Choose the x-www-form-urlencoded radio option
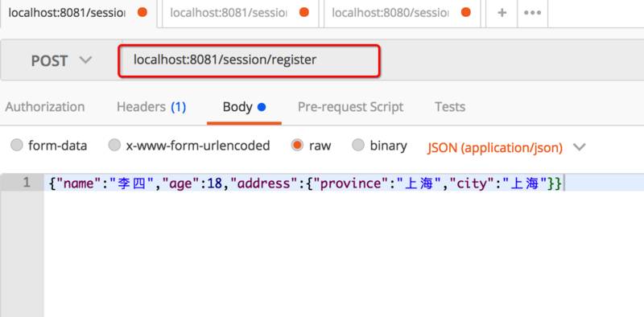Image resolution: width=644 pixels, height=317 pixels. [114, 146]
